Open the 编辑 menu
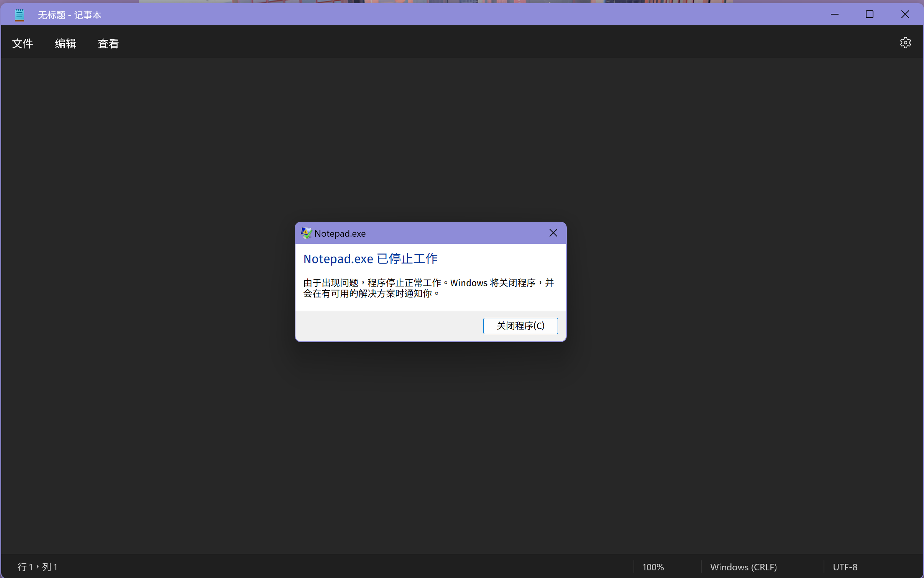Image resolution: width=924 pixels, height=578 pixels. 65,43
